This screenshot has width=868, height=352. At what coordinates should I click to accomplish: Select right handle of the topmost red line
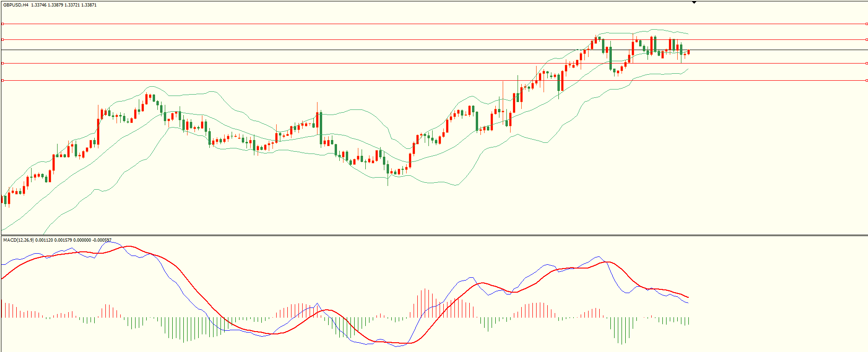coord(867,24)
